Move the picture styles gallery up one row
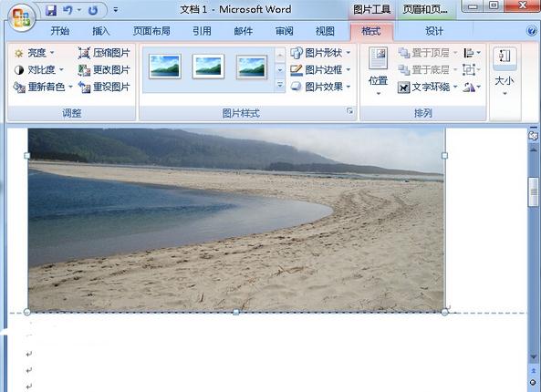Screen dimensions: 541x392 280,55
